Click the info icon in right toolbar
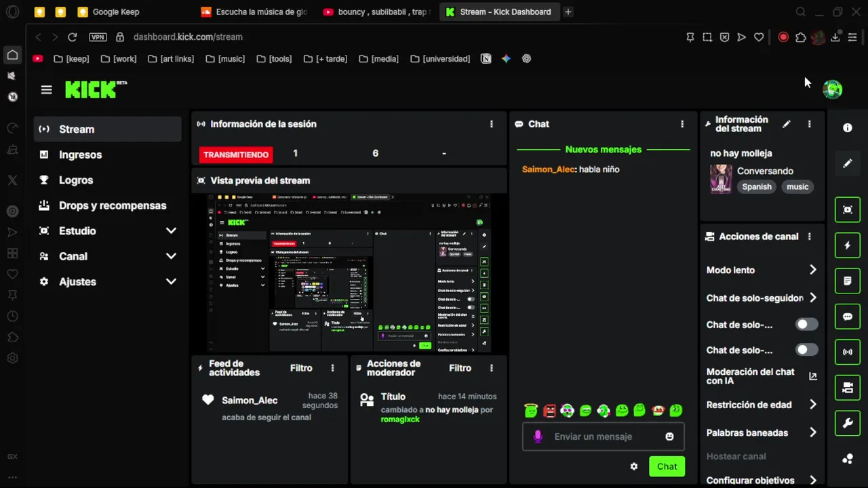868x488 pixels. [848, 127]
